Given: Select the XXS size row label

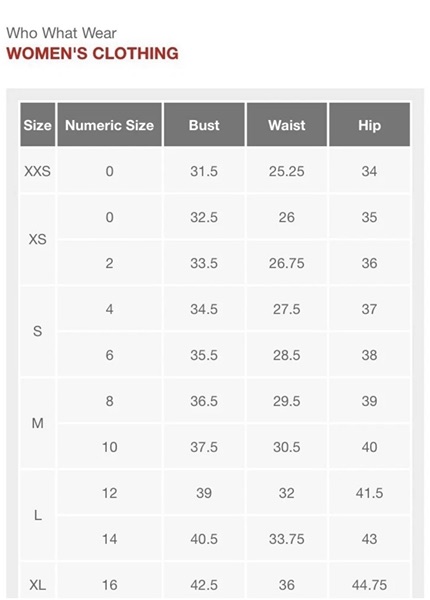Looking at the screenshot, I should [x=37, y=171].
